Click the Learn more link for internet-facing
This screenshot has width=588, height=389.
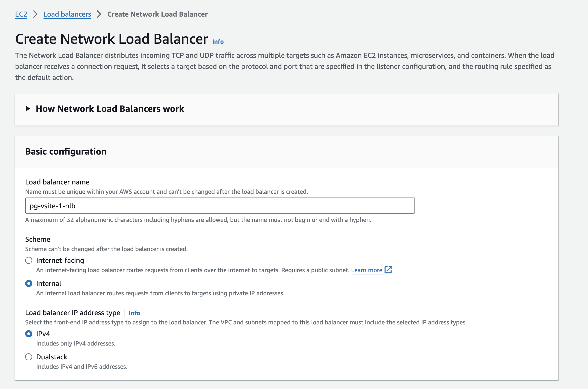coord(366,270)
